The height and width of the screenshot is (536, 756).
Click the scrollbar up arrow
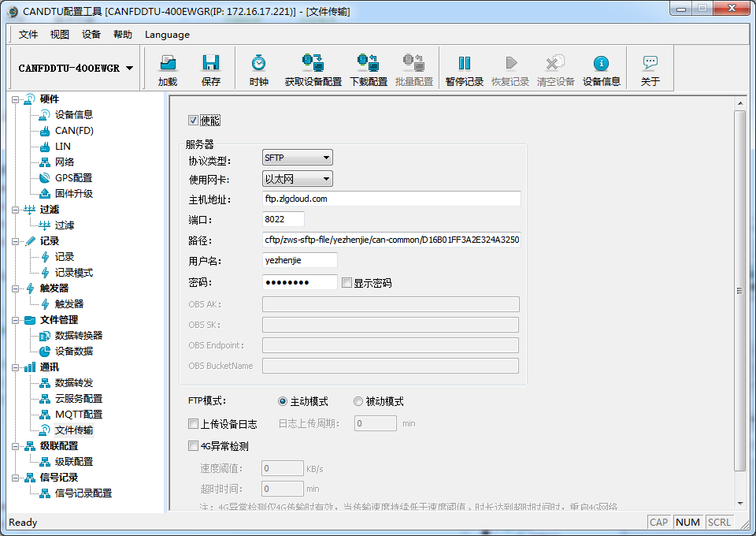pos(740,102)
